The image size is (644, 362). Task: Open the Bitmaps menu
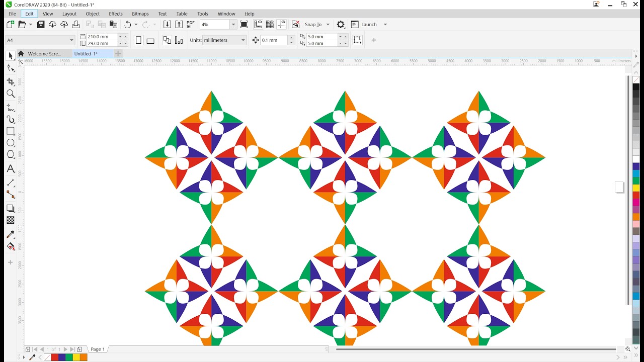coord(140,14)
